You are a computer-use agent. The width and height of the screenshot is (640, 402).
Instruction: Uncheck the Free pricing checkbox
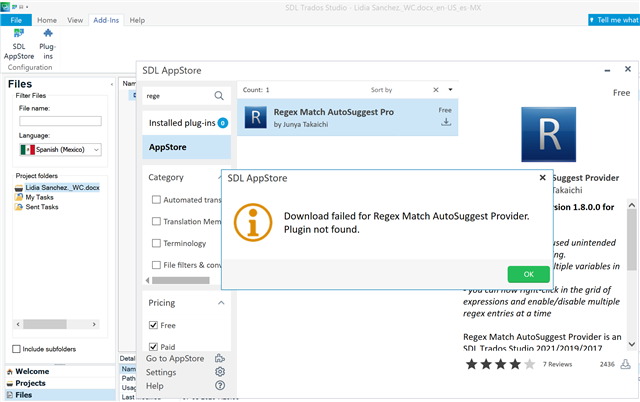(153, 325)
